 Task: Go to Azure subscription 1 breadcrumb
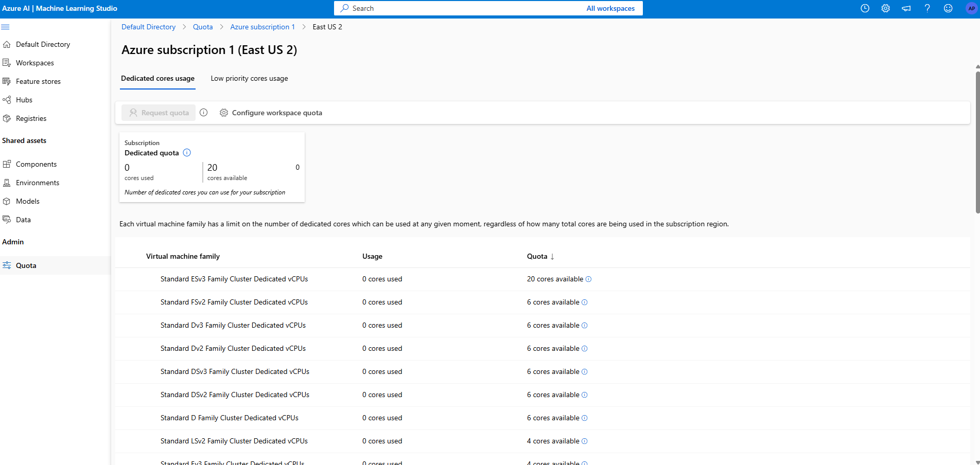(x=262, y=27)
